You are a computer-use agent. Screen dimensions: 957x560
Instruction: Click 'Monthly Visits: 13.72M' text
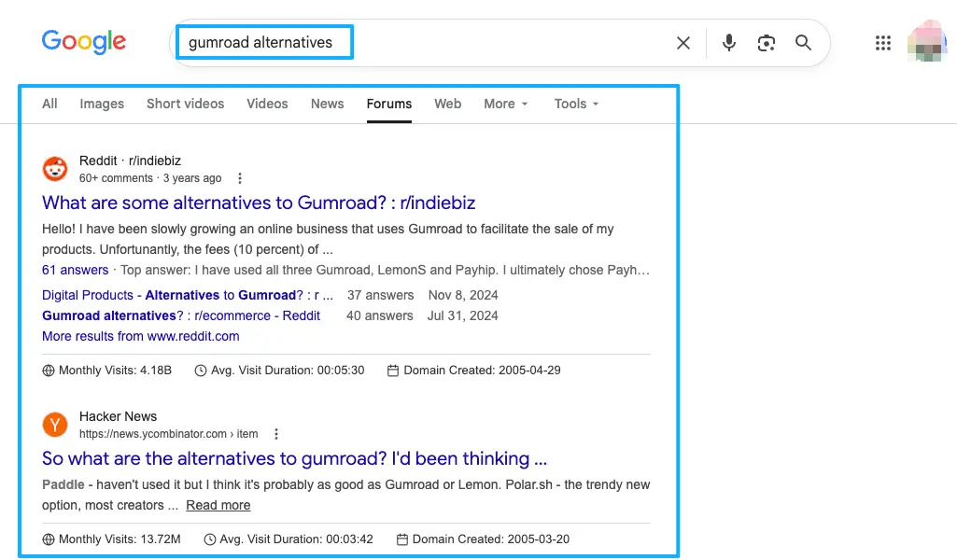[120, 539]
